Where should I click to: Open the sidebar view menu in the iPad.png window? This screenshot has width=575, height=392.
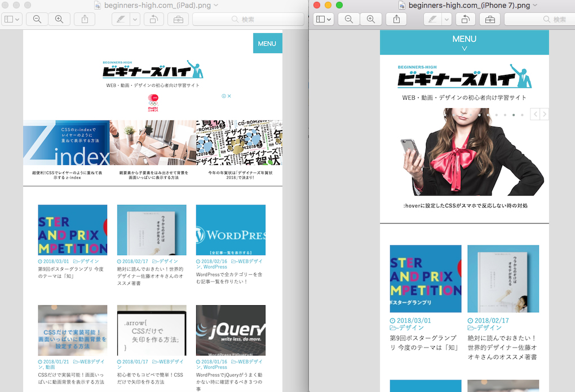click(12, 19)
